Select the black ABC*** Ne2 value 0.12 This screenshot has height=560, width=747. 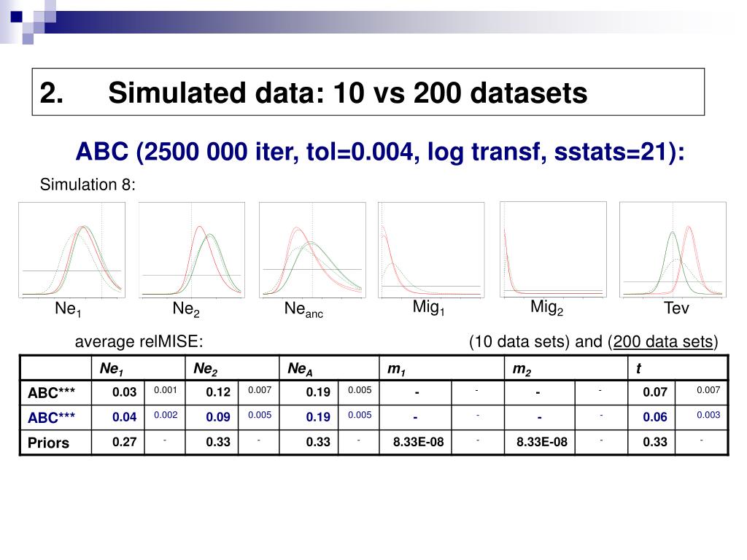[x=218, y=392]
